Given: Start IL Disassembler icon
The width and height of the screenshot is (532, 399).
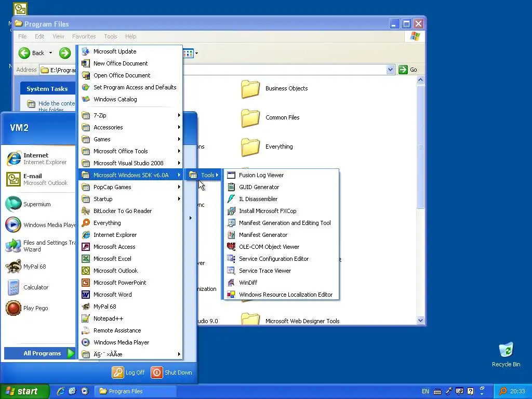Looking at the screenshot, I should coord(231,199).
